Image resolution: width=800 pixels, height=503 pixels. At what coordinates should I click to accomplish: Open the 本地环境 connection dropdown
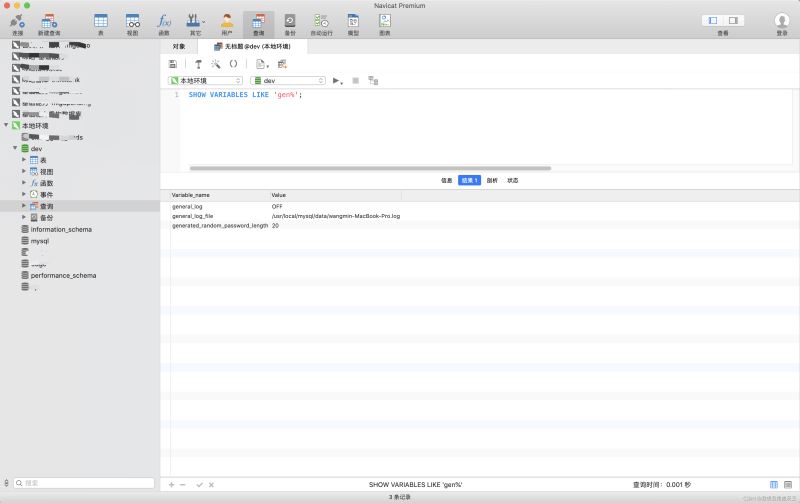205,80
